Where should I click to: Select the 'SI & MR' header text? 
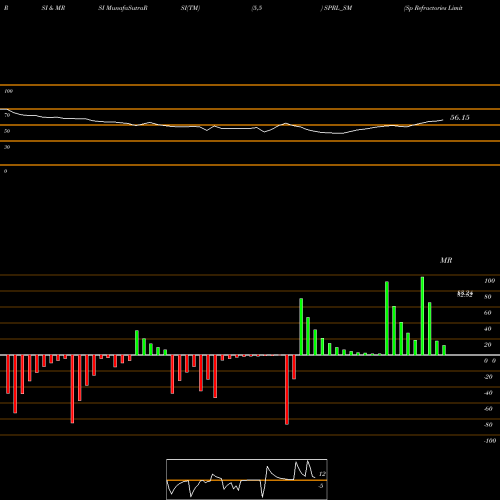[53, 8]
